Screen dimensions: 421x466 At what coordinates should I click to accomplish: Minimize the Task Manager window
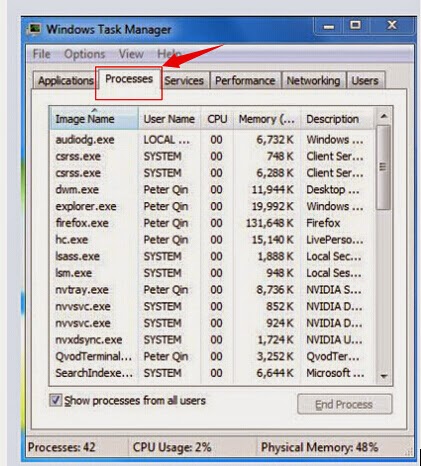click(329, 26)
